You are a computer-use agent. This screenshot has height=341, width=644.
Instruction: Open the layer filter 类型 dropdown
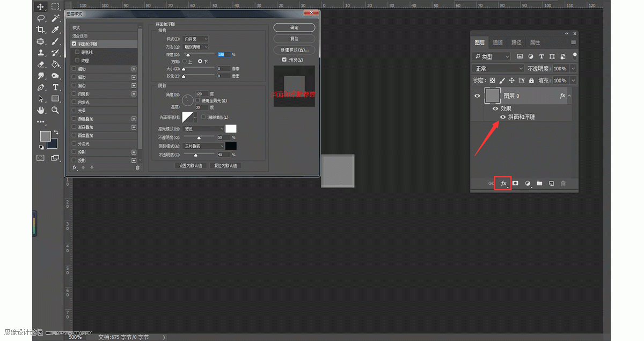(492, 56)
